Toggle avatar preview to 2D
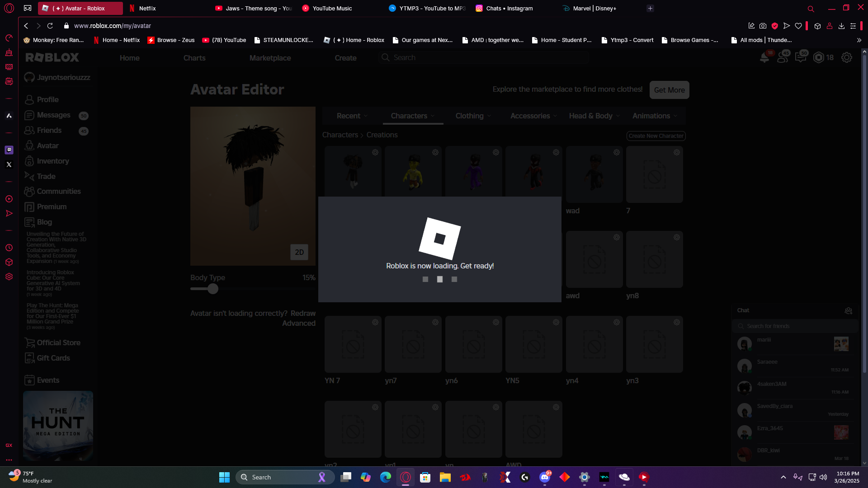868x488 pixels. pos(299,252)
